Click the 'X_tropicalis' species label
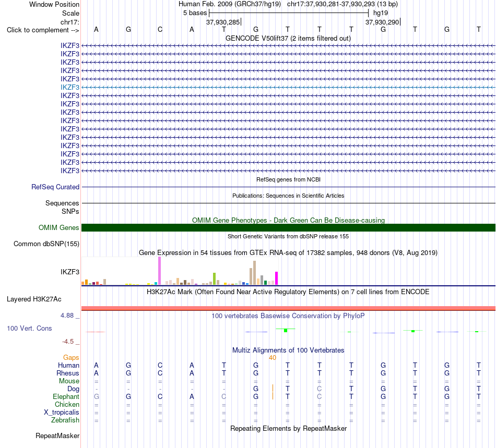Image resolution: width=496 pixels, height=448 pixels. 62,413
